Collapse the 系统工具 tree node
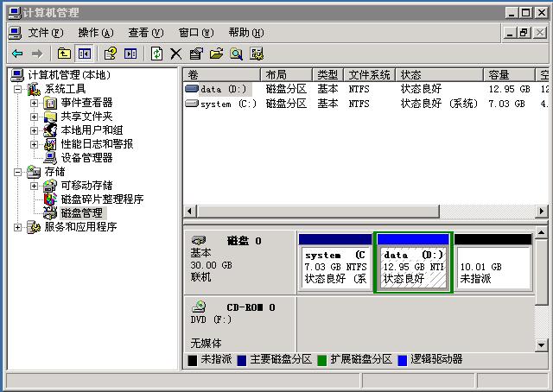553x392 pixels. coord(18,89)
